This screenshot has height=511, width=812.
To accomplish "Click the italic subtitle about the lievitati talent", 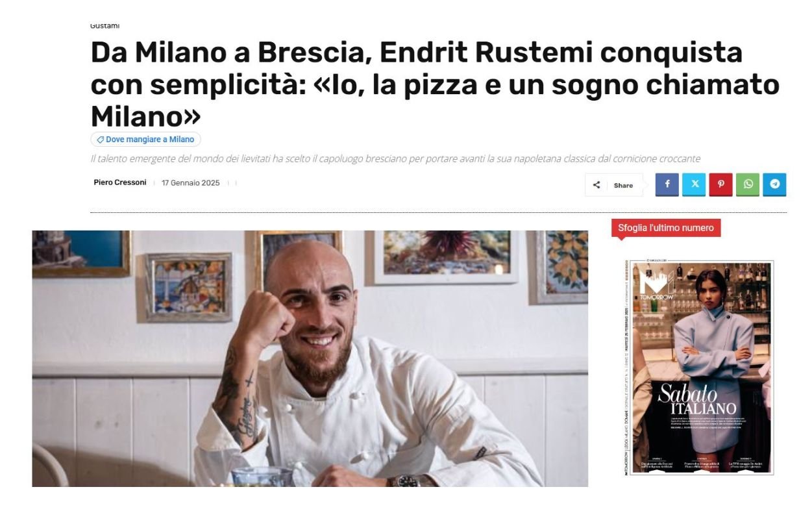I will 395,159.
